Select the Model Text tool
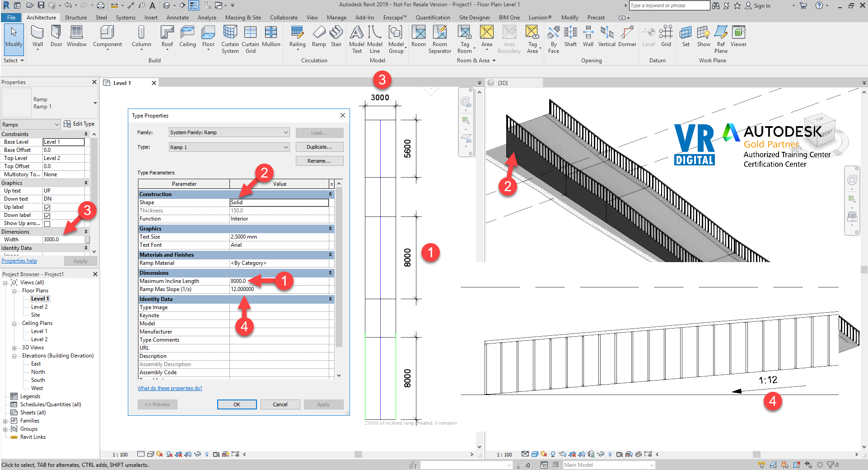The width and height of the screenshot is (868, 470). [357, 39]
